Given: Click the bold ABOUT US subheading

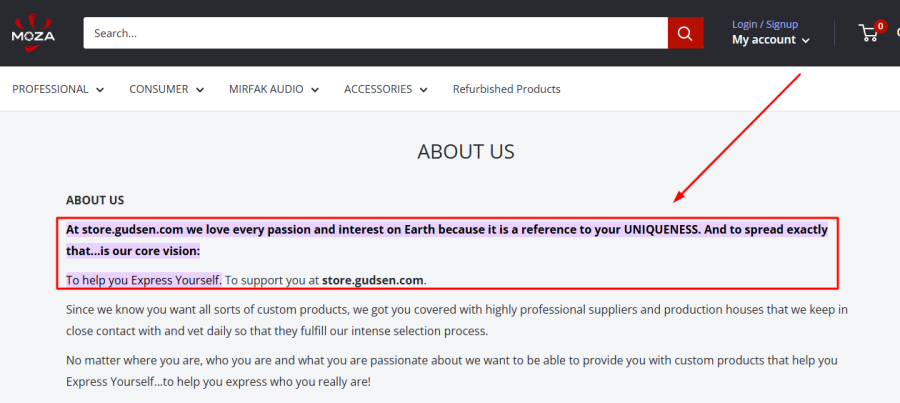Looking at the screenshot, I should point(95,200).
